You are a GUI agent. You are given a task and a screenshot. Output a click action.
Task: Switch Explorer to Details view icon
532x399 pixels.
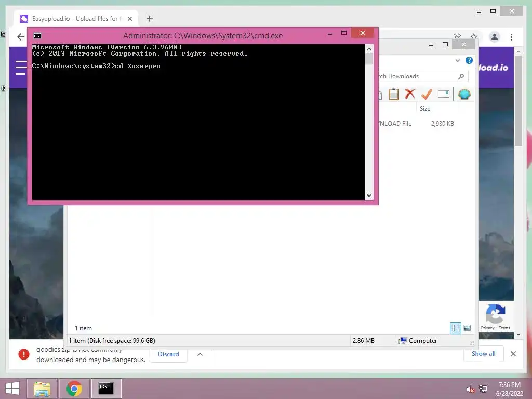click(455, 328)
